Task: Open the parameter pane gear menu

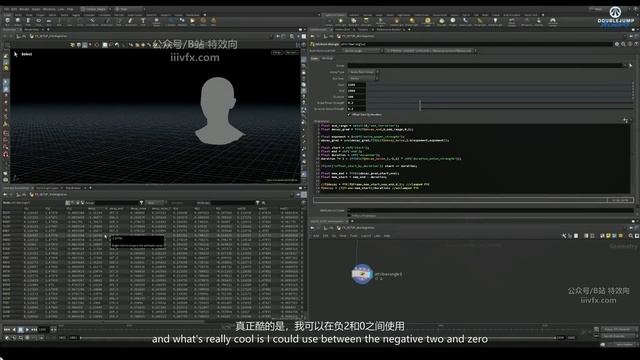Action: 617,44
